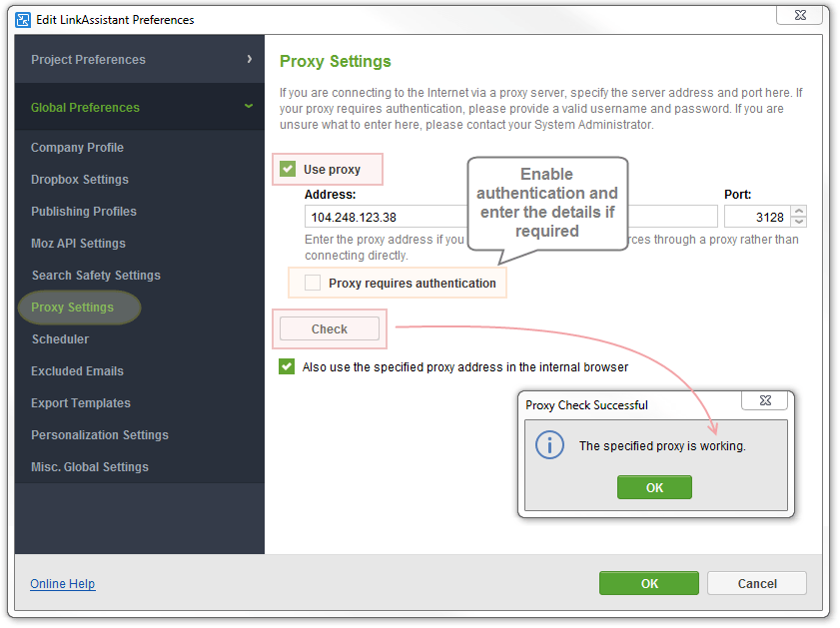The image size is (840, 628).
Task: Open Export Templates
Action: point(81,403)
